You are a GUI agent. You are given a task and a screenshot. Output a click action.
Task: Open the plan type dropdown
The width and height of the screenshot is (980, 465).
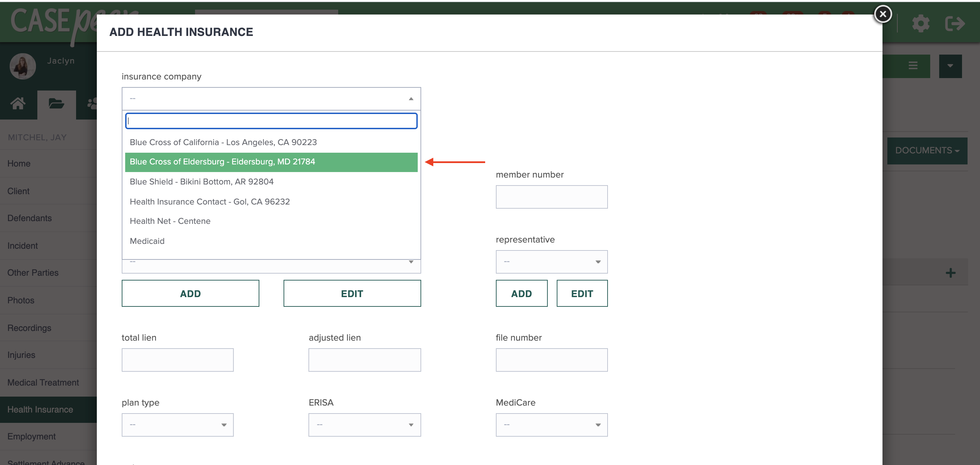click(x=177, y=425)
